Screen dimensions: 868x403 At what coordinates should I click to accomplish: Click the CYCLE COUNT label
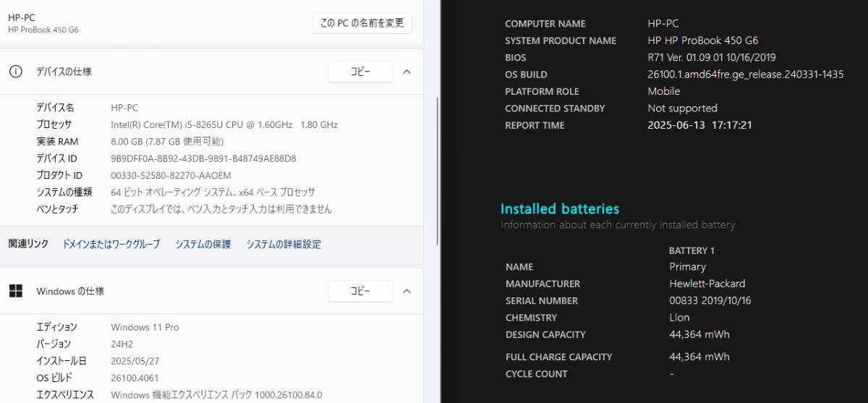(x=537, y=374)
